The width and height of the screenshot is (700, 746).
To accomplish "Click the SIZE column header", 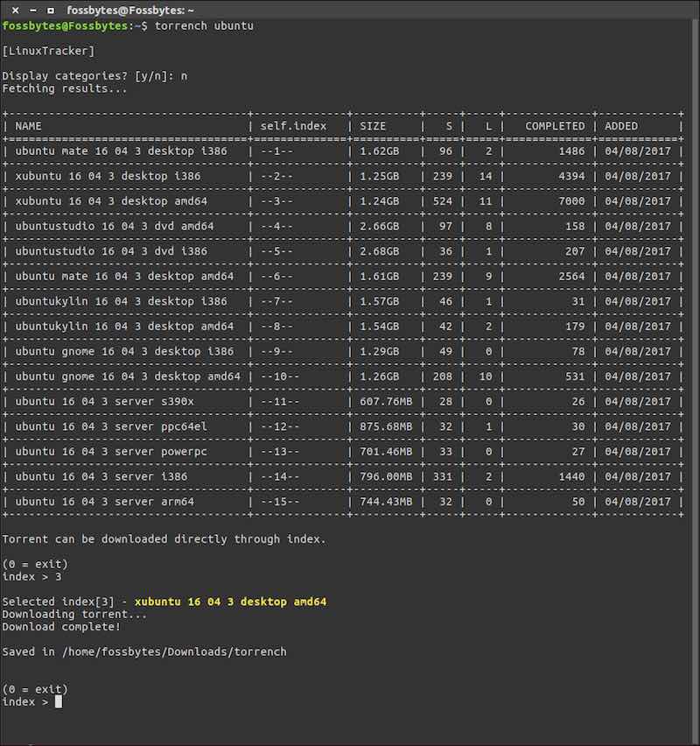I will pyautogui.click(x=373, y=126).
